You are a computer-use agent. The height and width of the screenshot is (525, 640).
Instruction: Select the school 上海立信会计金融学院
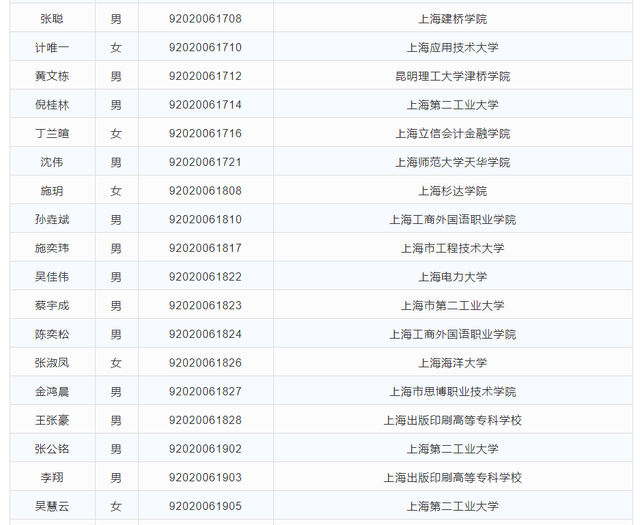(x=453, y=133)
